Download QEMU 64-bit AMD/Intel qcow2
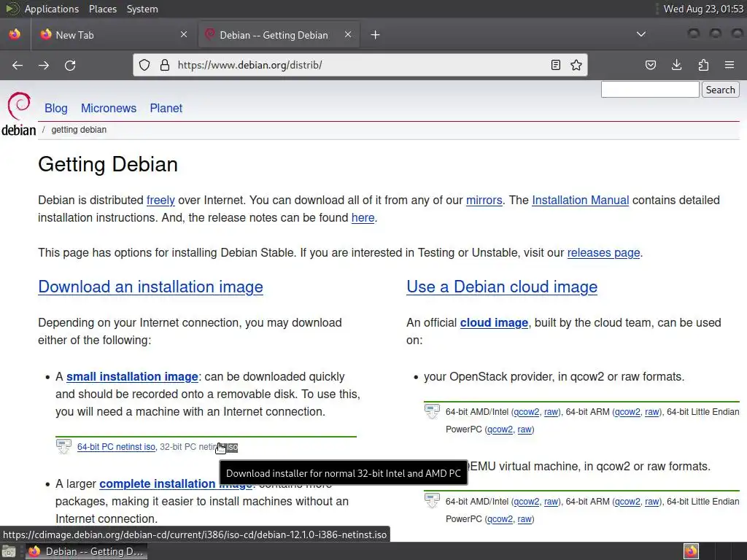This screenshot has height=560, width=747. pyautogui.click(x=527, y=502)
